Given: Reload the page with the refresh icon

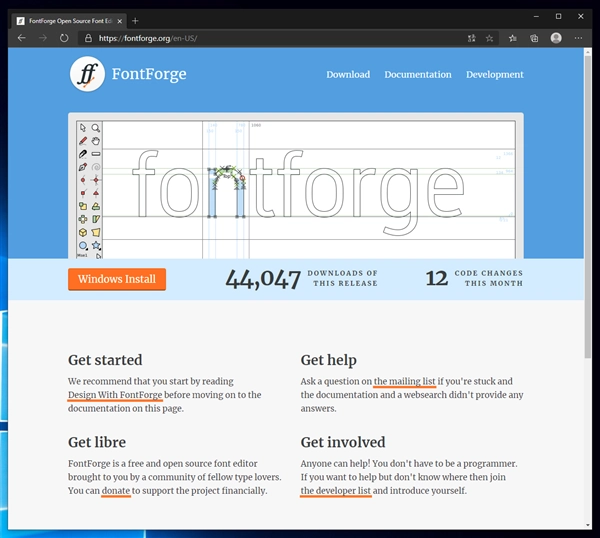Looking at the screenshot, I should pyautogui.click(x=64, y=38).
